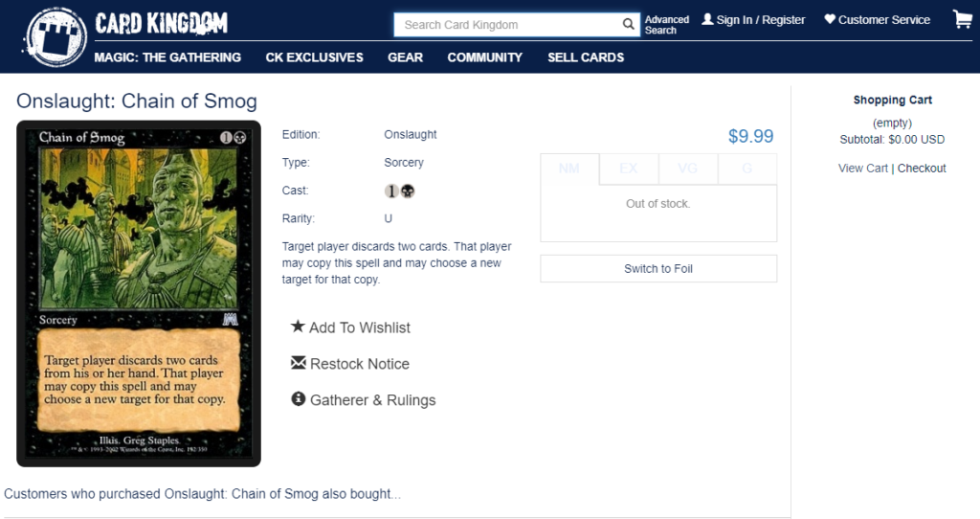Open the Community menu
Screen dimensions: 980x519
click(485, 57)
